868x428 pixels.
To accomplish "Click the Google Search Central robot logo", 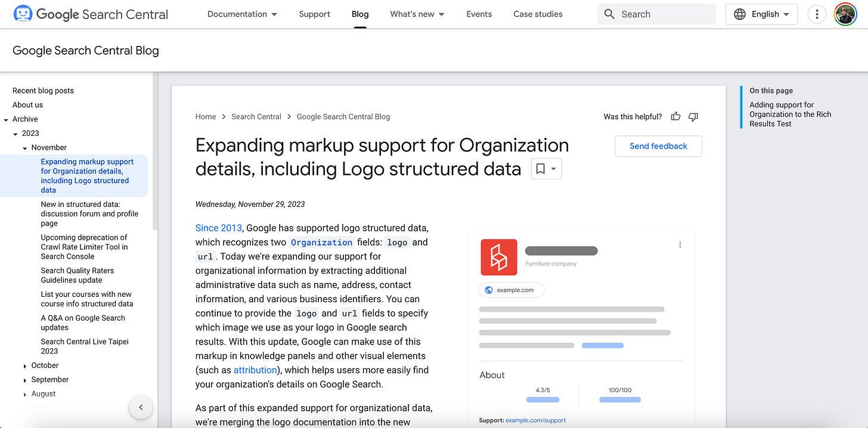I will (23, 14).
